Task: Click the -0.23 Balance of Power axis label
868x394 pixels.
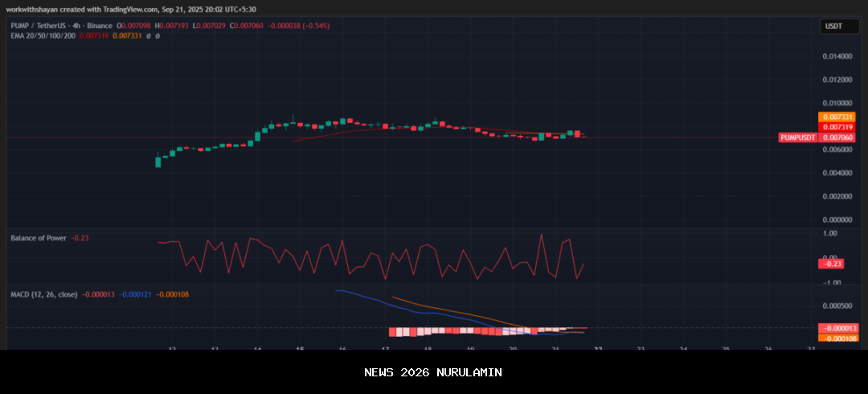Action: [830, 264]
